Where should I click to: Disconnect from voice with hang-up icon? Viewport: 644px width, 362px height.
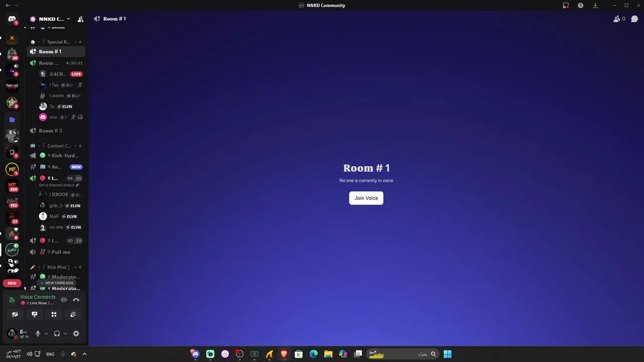coord(76,300)
